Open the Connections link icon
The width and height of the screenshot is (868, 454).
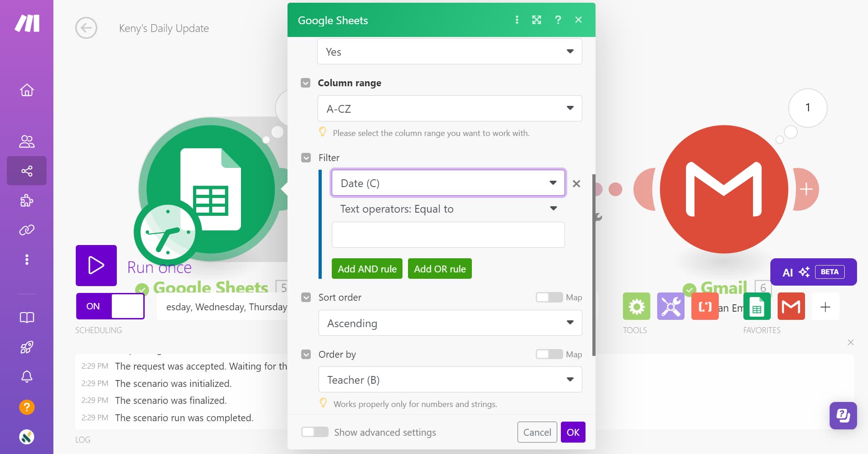tap(27, 230)
